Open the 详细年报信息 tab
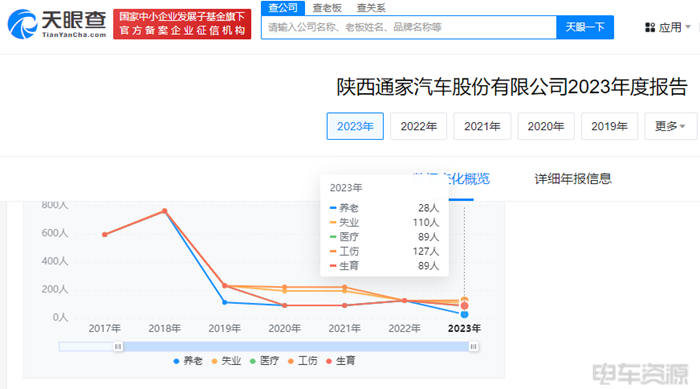Screen dimensions: 700x389 (x=573, y=179)
